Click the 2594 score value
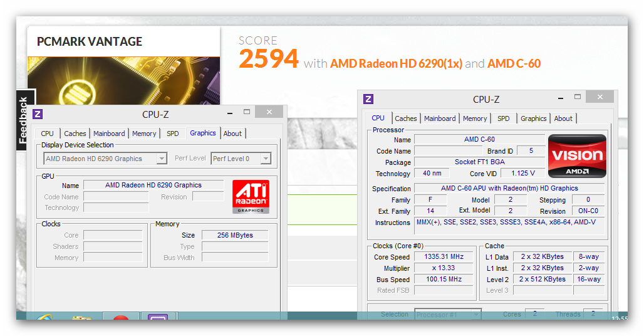Image resolution: width=644 pixels, height=336 pixels. tap(269, 59)
